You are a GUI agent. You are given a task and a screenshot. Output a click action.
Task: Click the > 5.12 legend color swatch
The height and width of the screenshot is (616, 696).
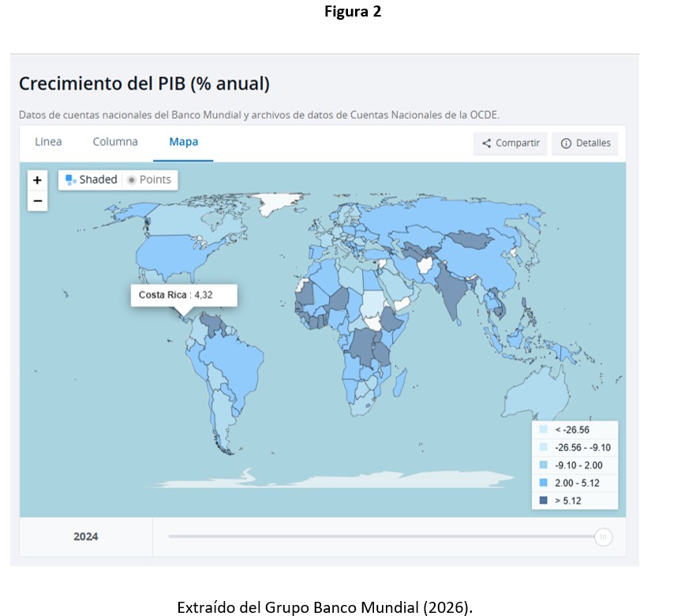pyautogui.click(x=543, y=500)
